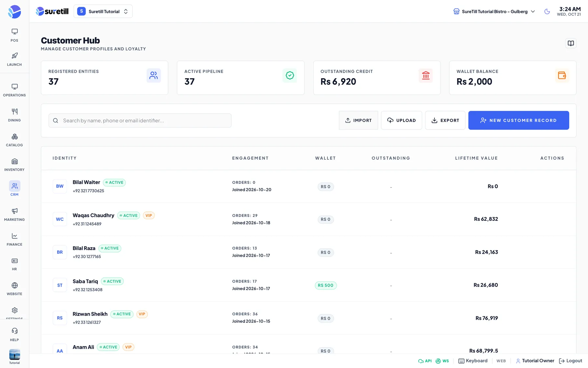Viewport: 588px width, 368px height.
Task: Open the Dining section
Action: pos(14,115)
